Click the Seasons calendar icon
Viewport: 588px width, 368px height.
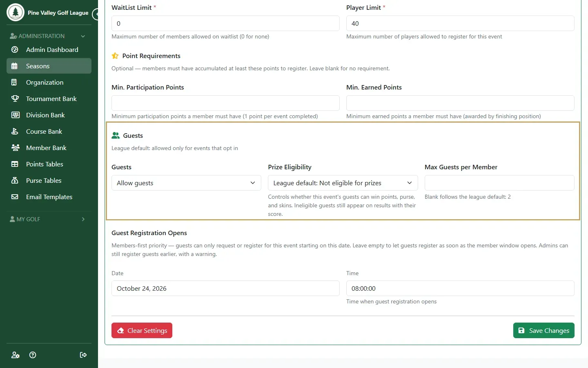pos(15,66)
